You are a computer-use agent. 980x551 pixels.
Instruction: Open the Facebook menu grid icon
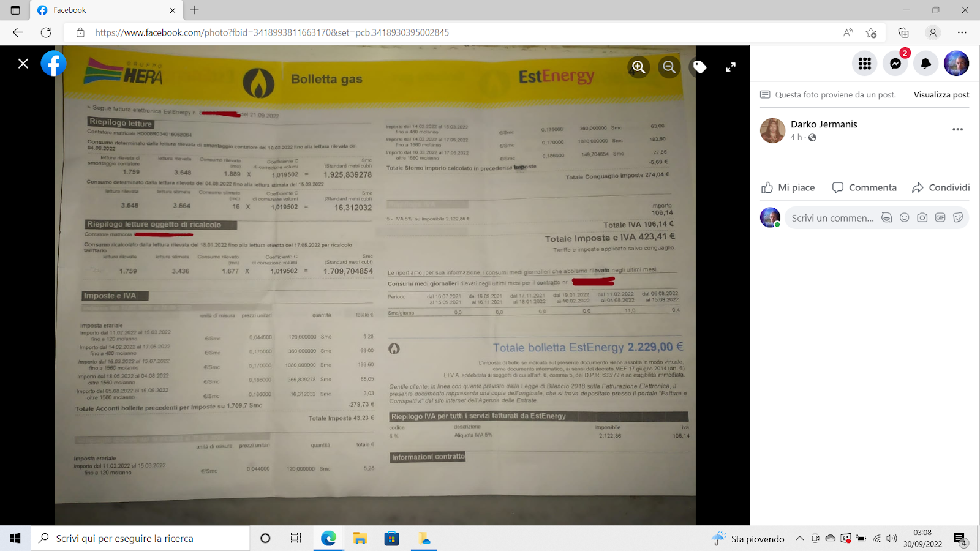point(865,64)
